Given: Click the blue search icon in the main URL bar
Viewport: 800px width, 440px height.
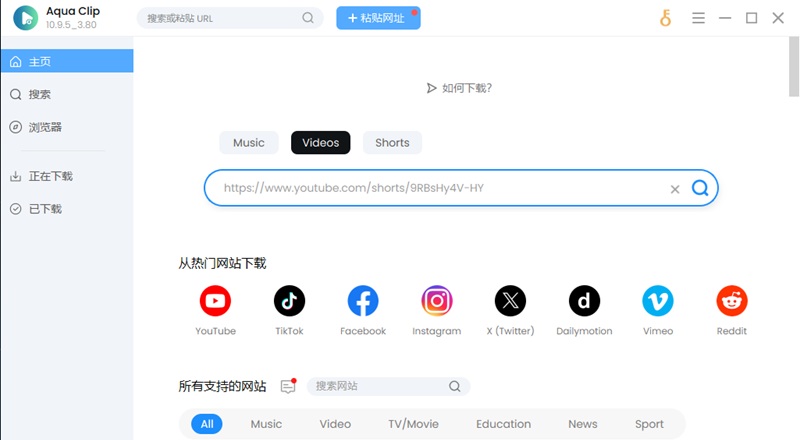Looking at the screenshot, I should pos(700,188).
